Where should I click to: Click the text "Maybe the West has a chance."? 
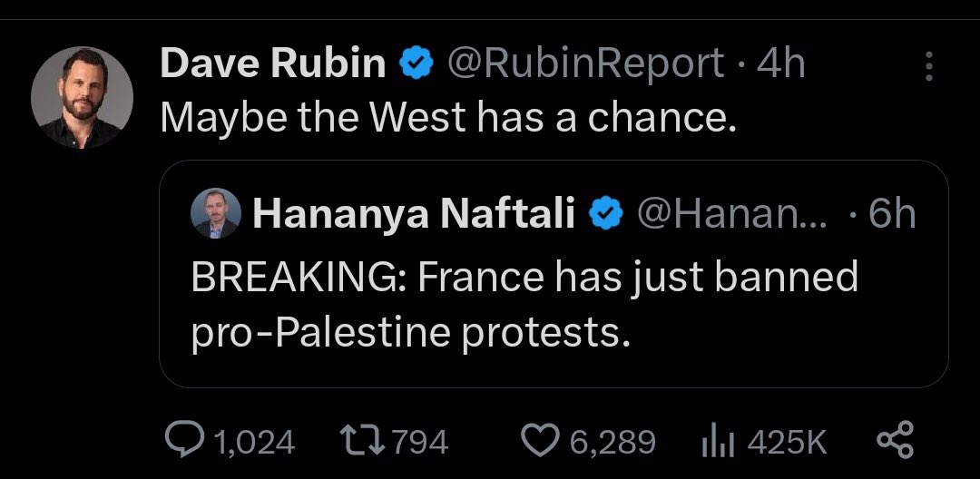[446, 118]
